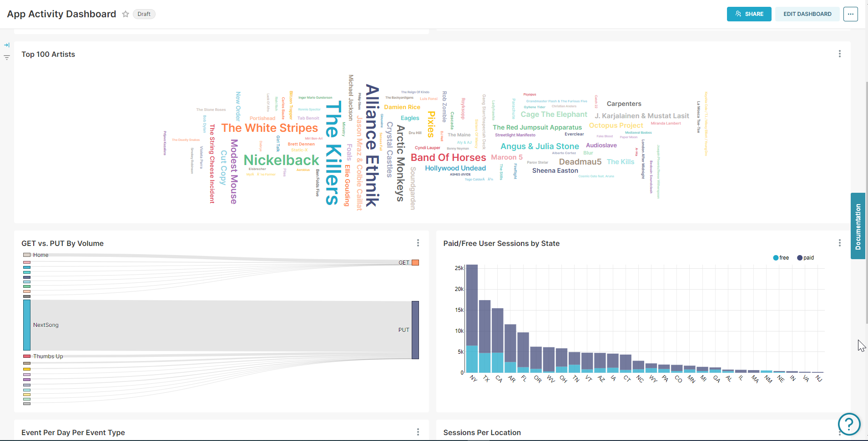Open the help question mark icon
This screenshot has width=868, height=441.
(x=849, y=424)
